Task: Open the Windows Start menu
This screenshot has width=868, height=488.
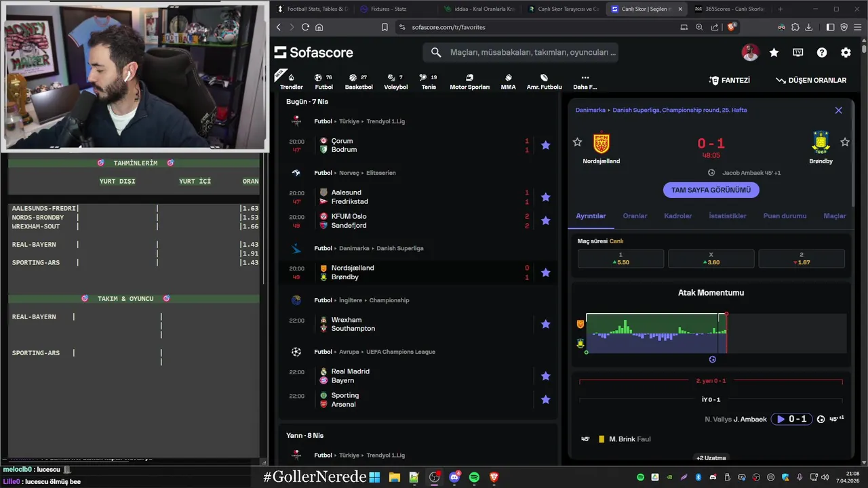Action: point(374,477)
